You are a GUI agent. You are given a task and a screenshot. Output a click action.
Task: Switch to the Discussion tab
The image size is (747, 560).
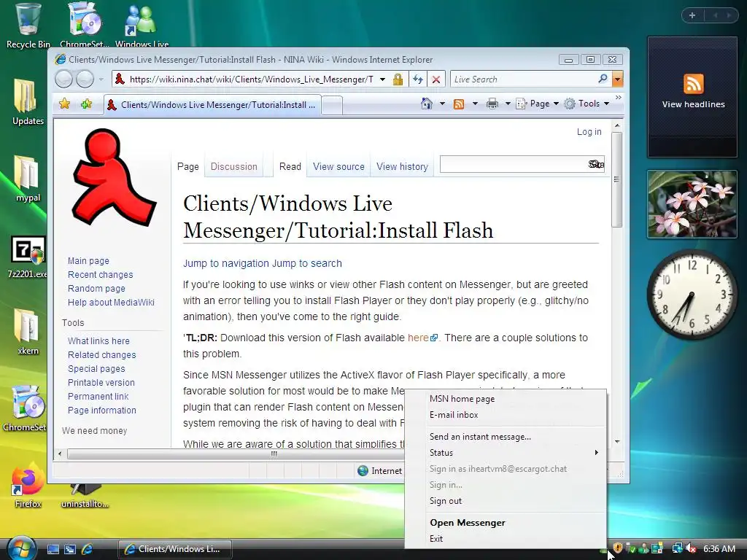click(x=234, y=167)
